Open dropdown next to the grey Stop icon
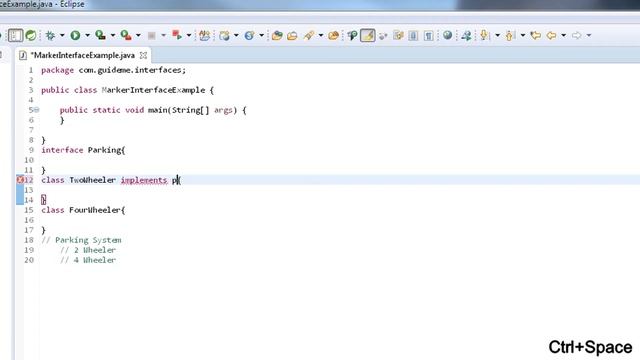This screenshot has width=640, height=360. pos(163,36)
